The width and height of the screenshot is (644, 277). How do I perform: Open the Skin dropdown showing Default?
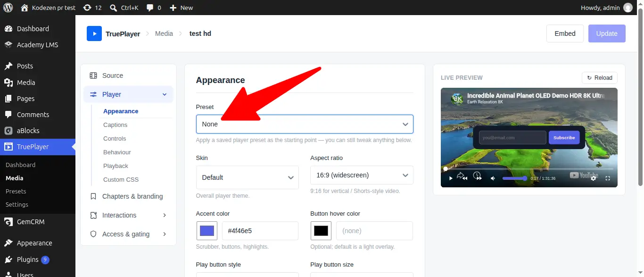[247, 177]
